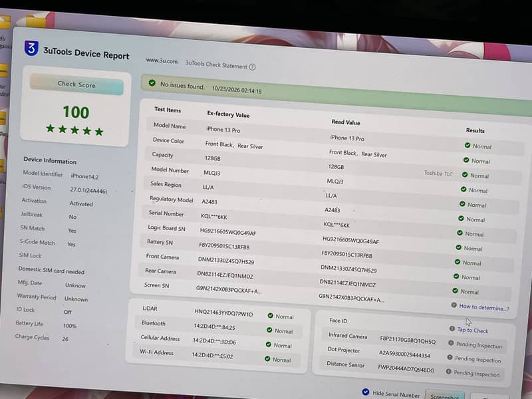Open the How to determine link
The width and height of the screenshot is (532, 399).
484,307
